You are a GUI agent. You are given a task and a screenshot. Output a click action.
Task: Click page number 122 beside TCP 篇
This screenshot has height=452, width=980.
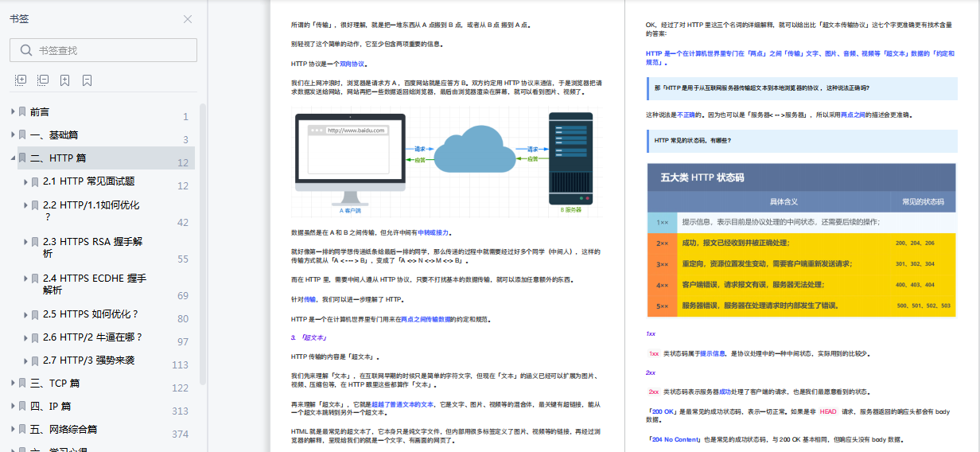(180, 388)
